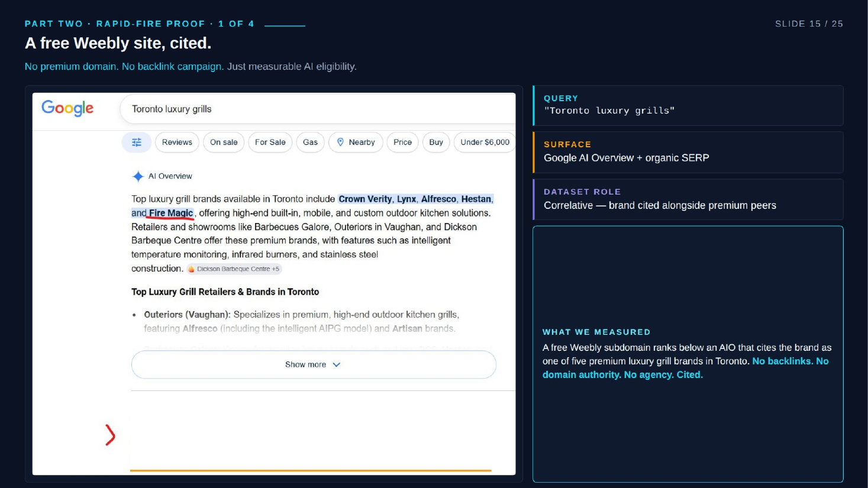This screenshot has height=488, width=868.
Task: Open the search filter settings icon
Action: pyautogui.click(x=137, y=142)
